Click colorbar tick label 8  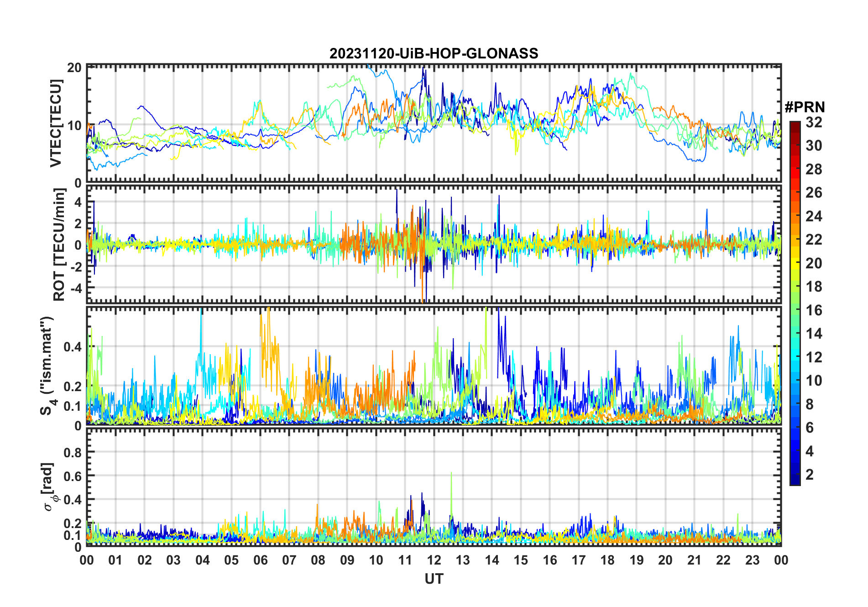(810, 404)
